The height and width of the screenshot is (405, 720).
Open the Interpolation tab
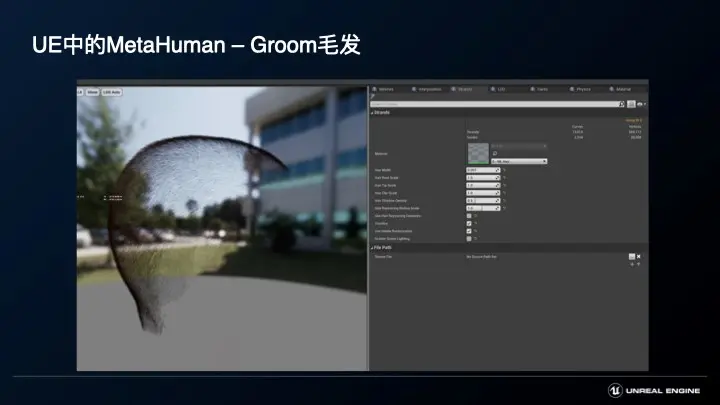(427, 89)
